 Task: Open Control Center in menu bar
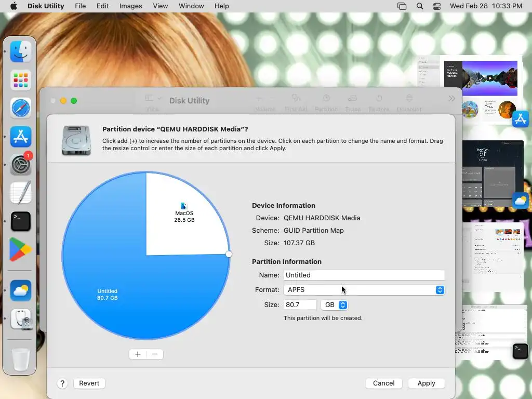[x=437, y=6]
